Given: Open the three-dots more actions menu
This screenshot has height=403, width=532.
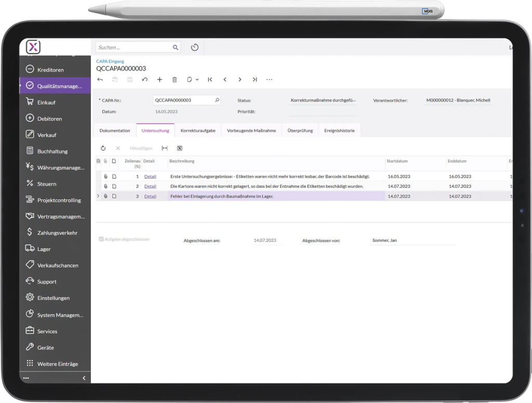Looking at the screenshot, I should [x=269, y=80].
